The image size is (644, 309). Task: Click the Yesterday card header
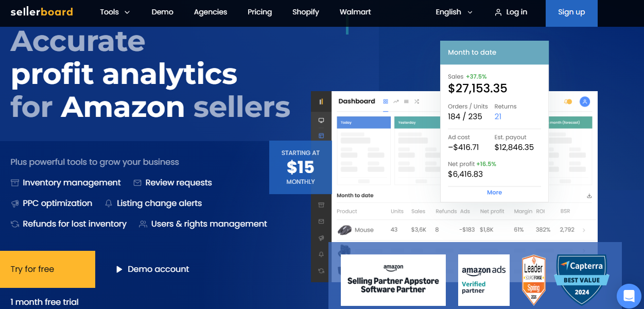[417, 123]
